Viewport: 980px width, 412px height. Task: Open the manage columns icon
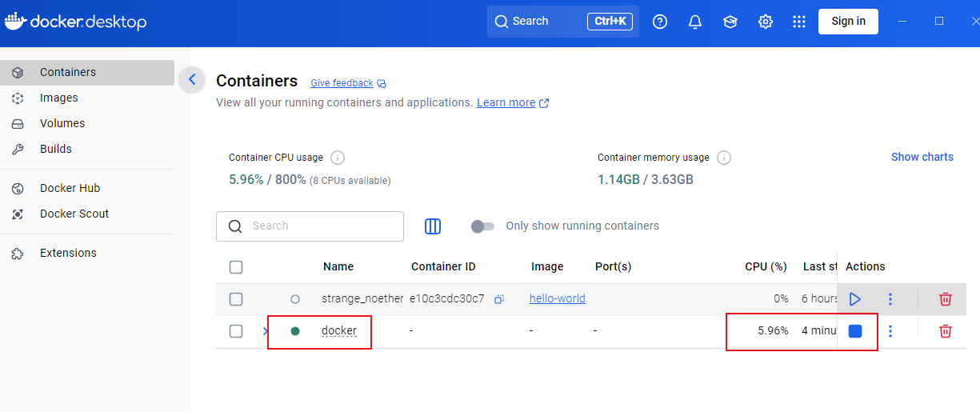click(433, 226)
